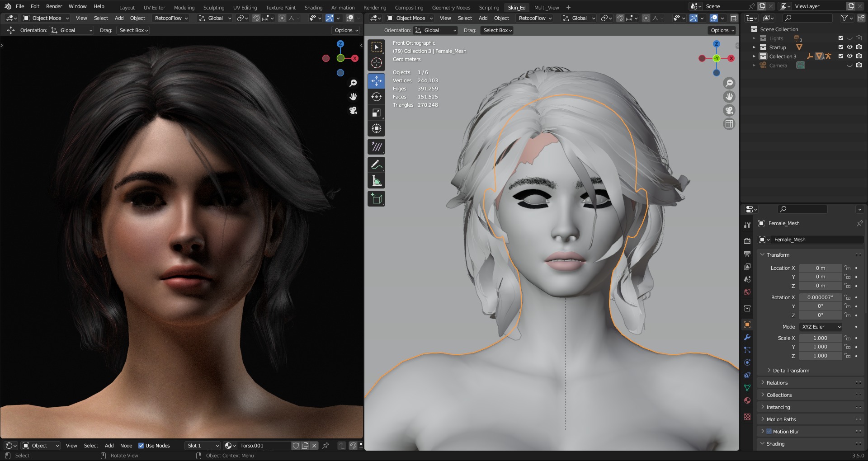Add a workspace with the plus button

[568, 7]
